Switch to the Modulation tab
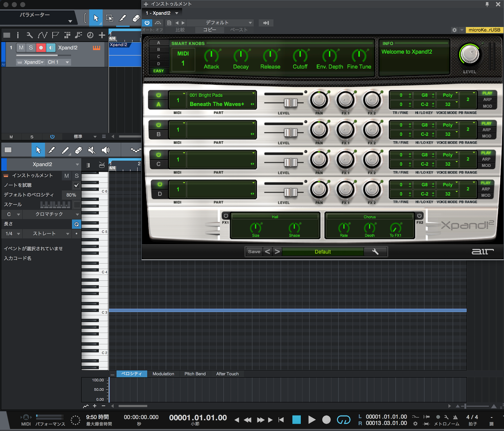504x431 pixels. (x=163, y=374)
